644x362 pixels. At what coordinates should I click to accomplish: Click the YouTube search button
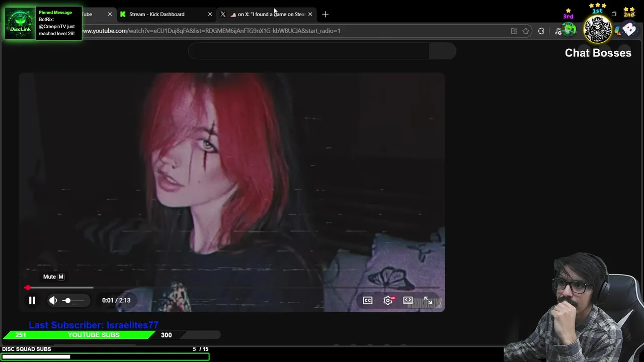coord(443,51)
